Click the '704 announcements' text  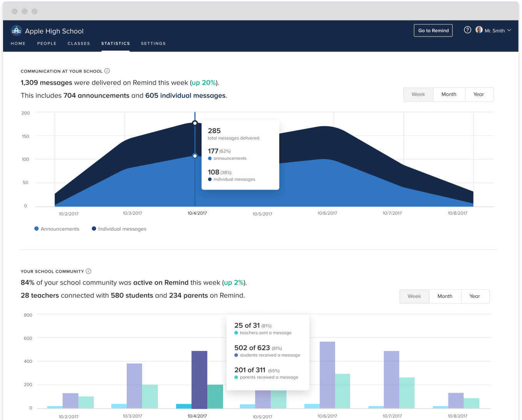pyautogui.click(x=96, y=95)
